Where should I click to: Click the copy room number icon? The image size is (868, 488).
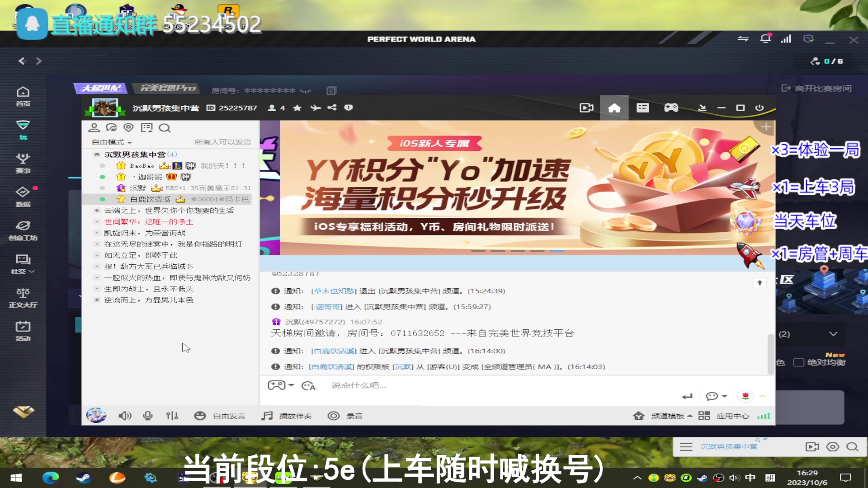331,91
